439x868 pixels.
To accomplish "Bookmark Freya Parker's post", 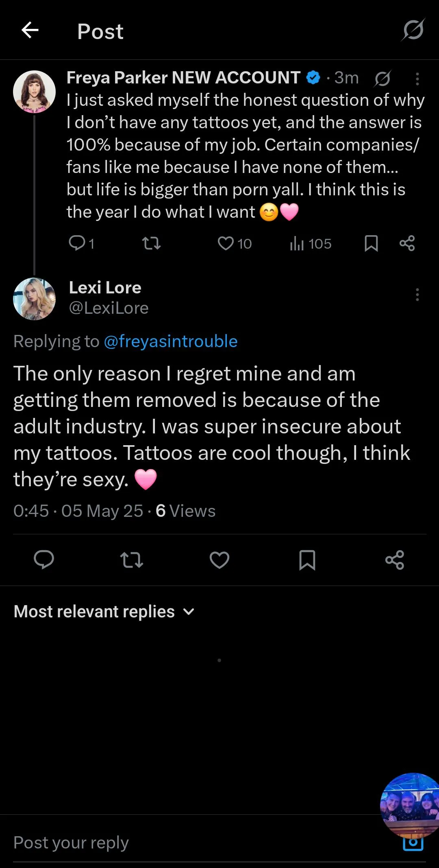I will pyautogui.click(x=371, y=243).
